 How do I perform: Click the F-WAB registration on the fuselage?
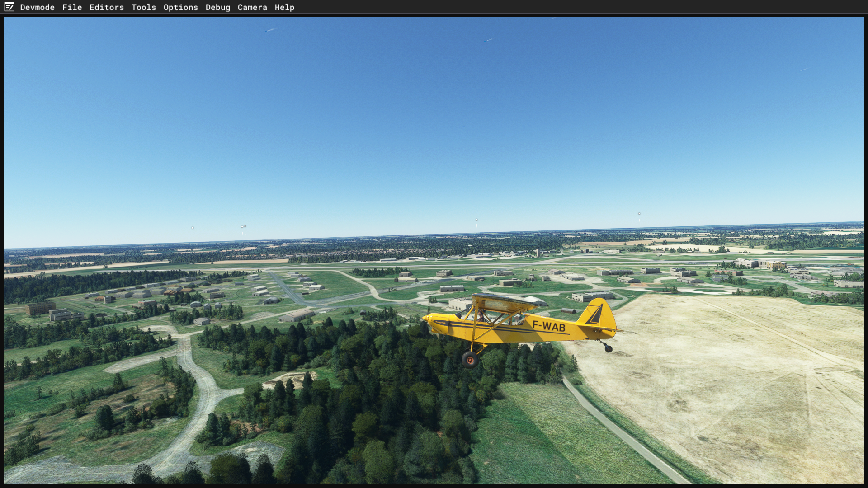pos(548,326)
